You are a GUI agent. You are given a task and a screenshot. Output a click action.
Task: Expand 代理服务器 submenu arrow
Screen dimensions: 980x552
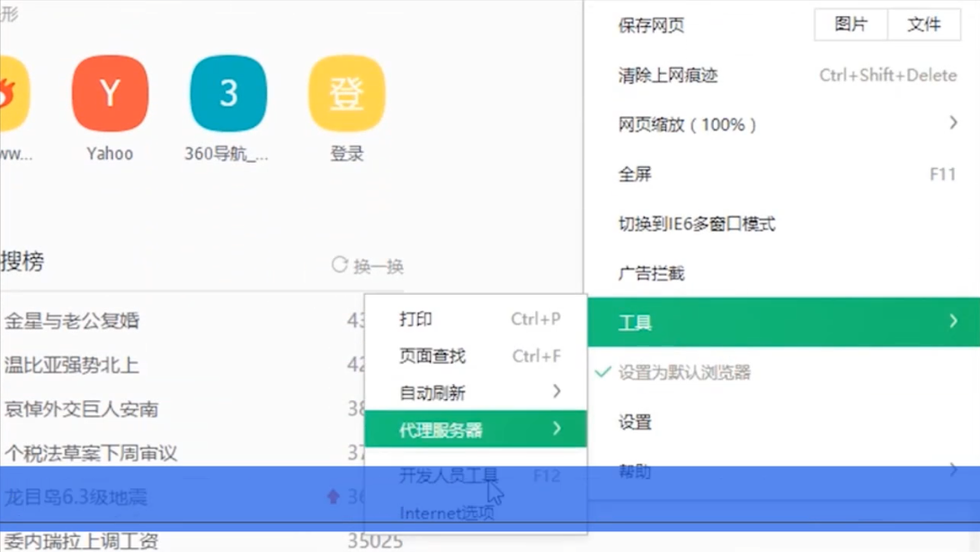557,429
